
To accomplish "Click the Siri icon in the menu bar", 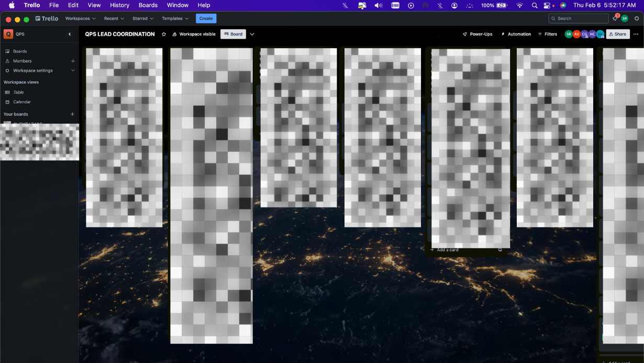I will 563,5.
